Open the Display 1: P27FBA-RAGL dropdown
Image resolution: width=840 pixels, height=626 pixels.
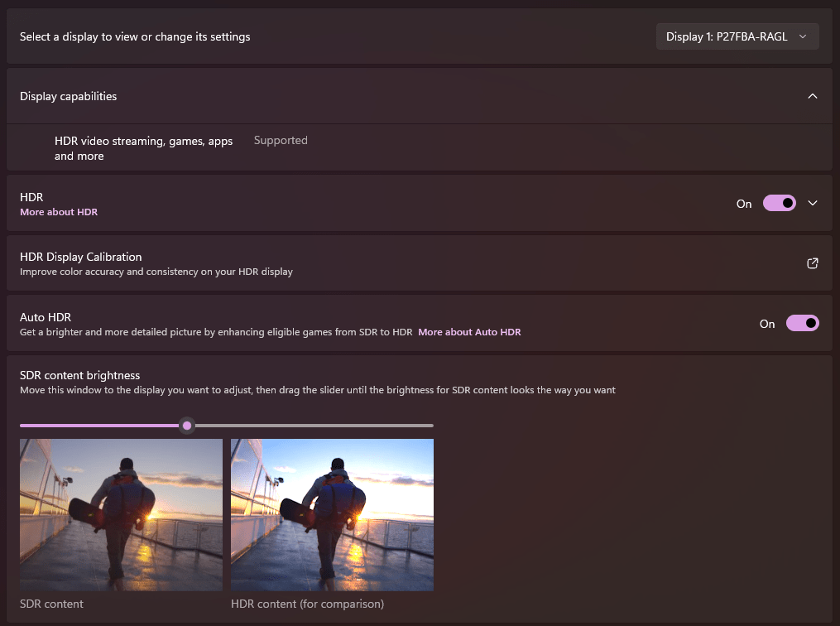[737, 36]
